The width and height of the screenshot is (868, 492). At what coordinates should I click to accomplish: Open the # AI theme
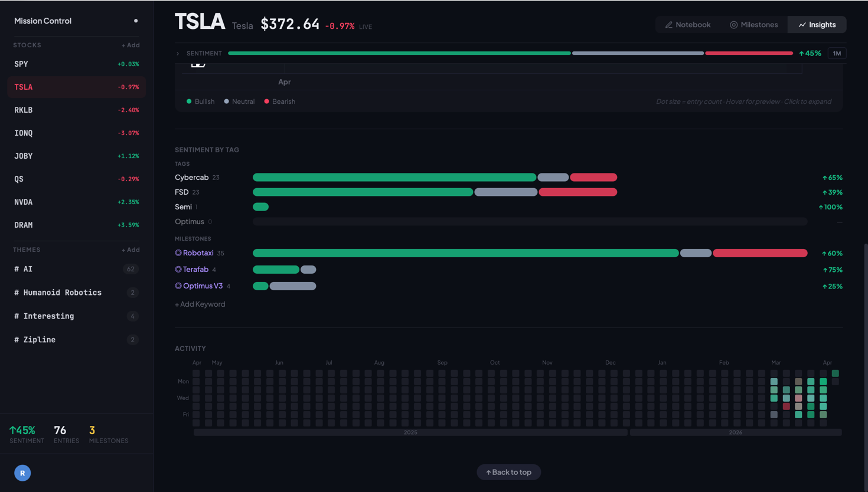pyautogui.click(x=77, y=269)
